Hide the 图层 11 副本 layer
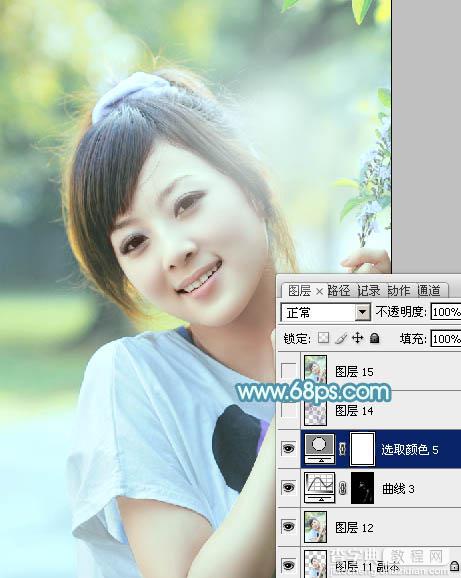Viewport: 461px width, 578px height. [289, 564]
